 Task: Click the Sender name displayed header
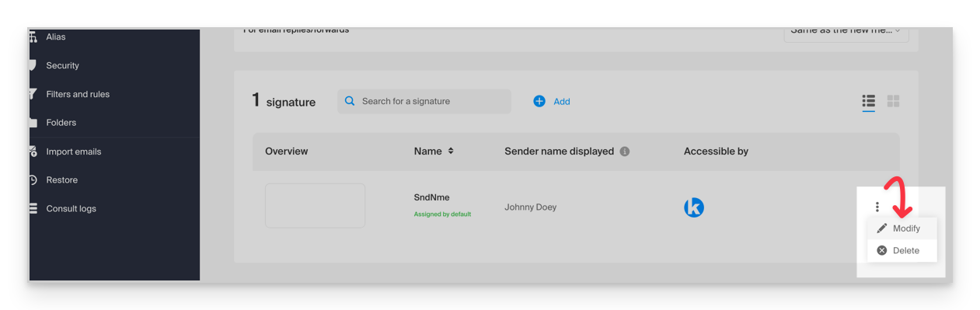[560, 152]
